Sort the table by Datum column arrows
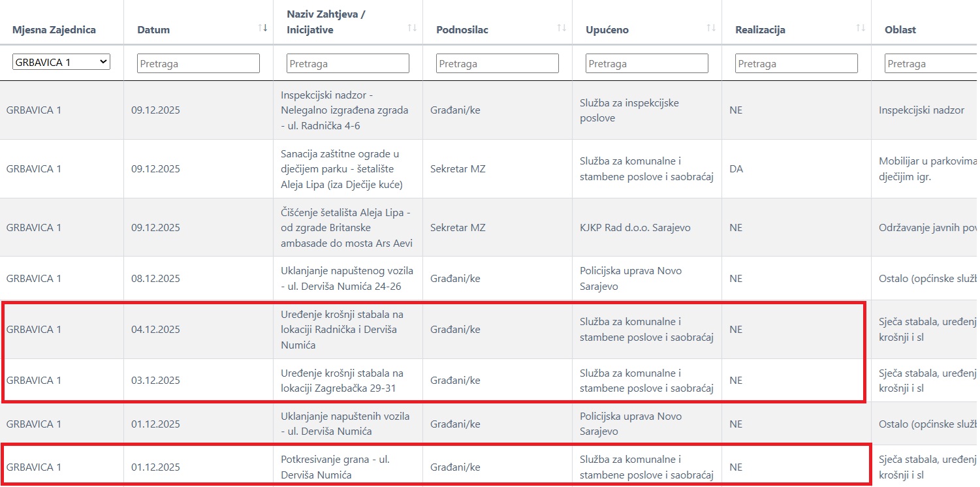The height and width of the screenshot is (487, 980). tap(262, 27)
